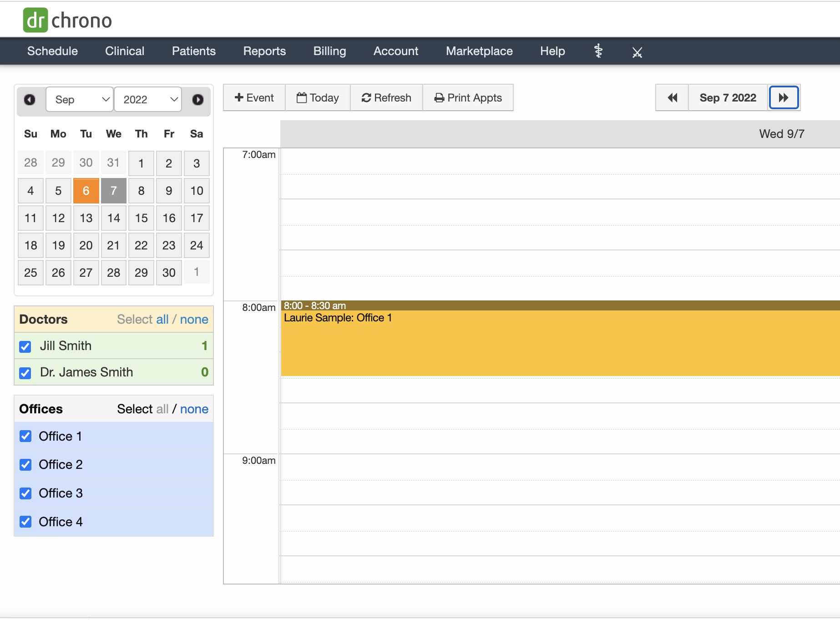Image resolution: width=840 pixels, height=620 pixels.
Task: Toggle the Office 4 checkbox
Action: pyautogui.click(x=25, y=522)
